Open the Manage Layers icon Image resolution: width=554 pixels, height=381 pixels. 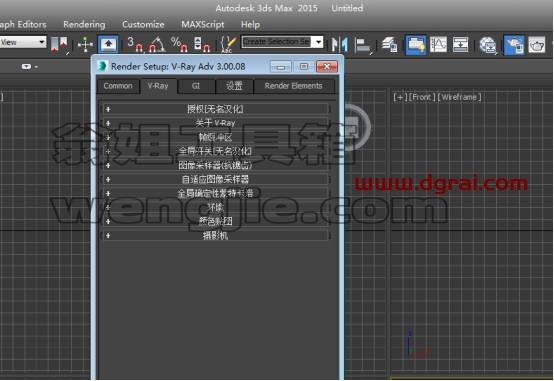tap(390, 45)
